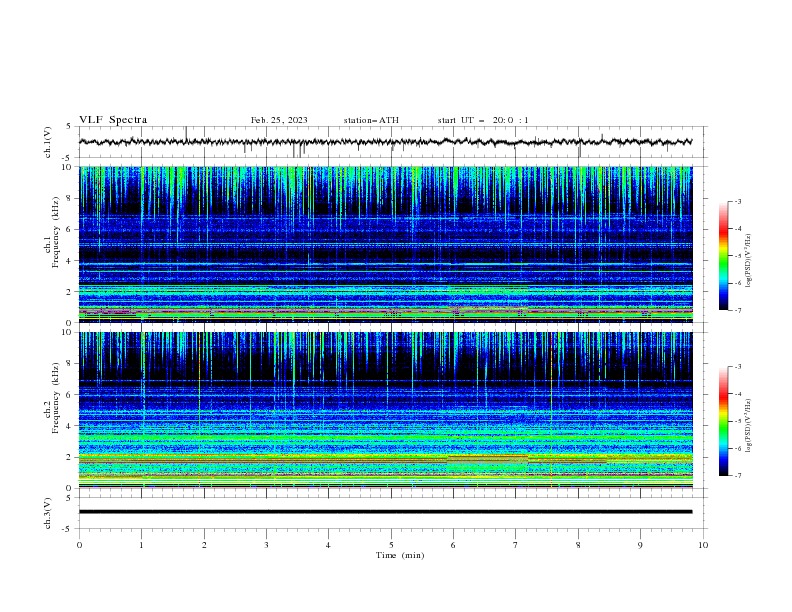Click the "4" kHz tick of ch.1 axis

tap(70, 261)
